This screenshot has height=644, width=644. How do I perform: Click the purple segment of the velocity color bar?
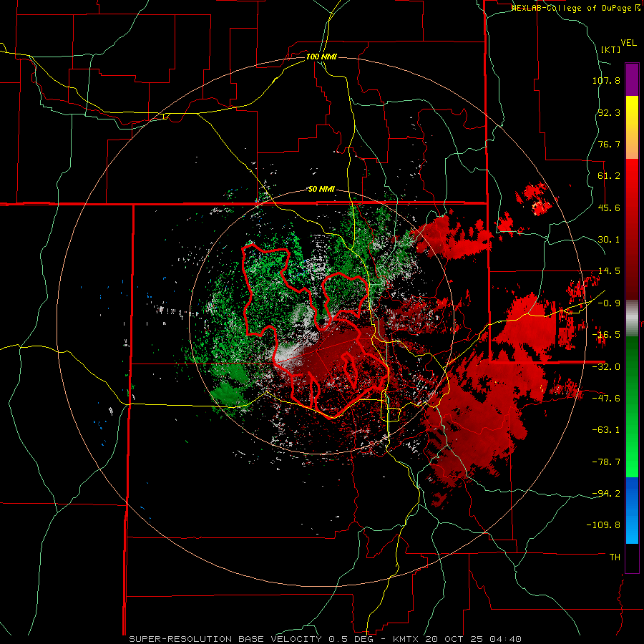632,79
